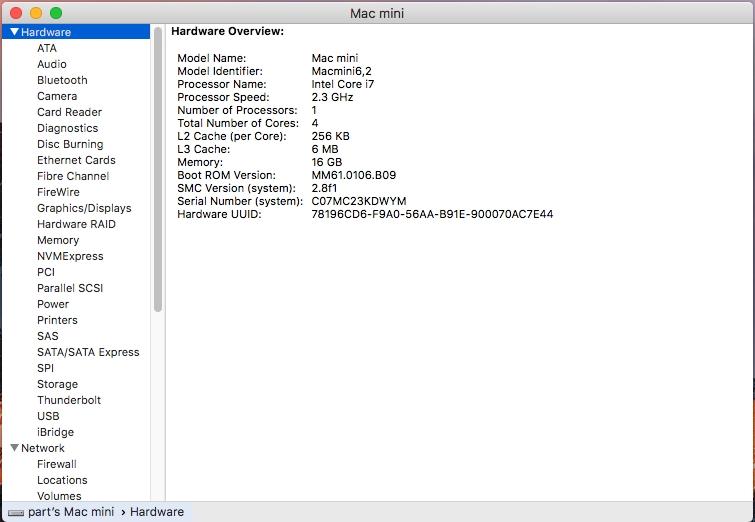Collapse the Network disclosure triangle
755x522 pixels.
point(14,448)
